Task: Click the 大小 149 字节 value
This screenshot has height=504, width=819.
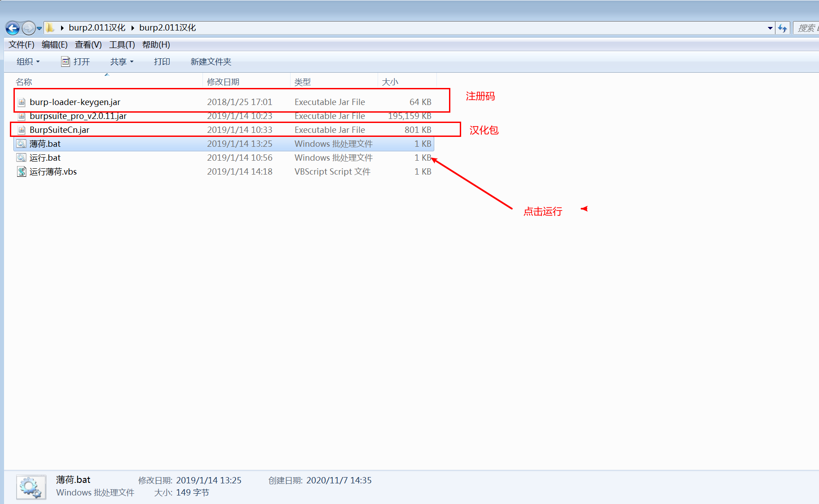Action: pyautogui.click(x=192, y=492)
